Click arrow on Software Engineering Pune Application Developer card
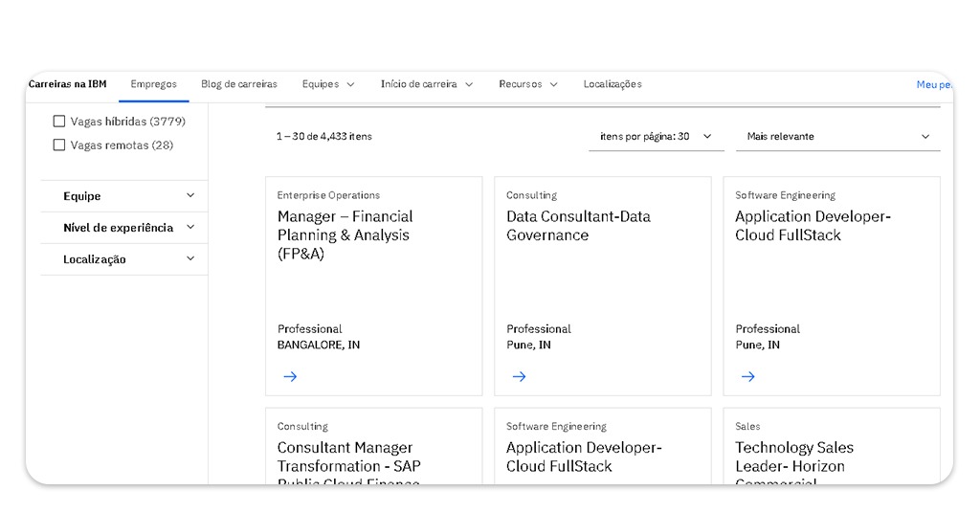This screenshot has width=980, height=513. 747,376
